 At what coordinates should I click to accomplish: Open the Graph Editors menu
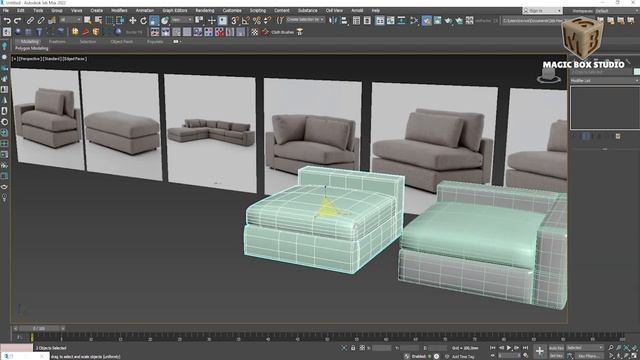[175, 10]
